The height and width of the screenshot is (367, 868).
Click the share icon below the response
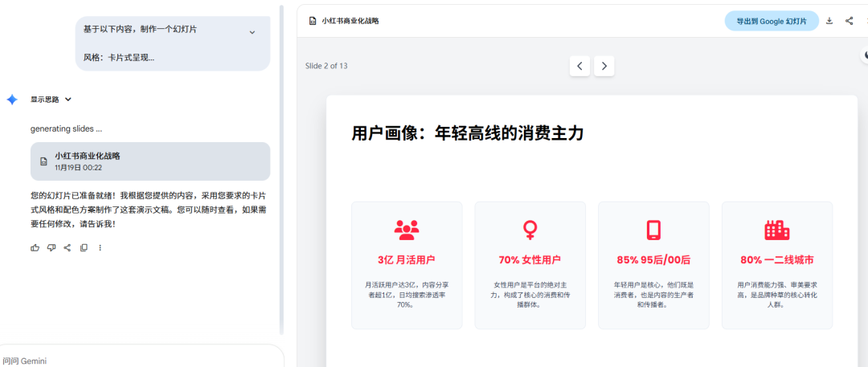pyautogui.click(x=68, y=247)
